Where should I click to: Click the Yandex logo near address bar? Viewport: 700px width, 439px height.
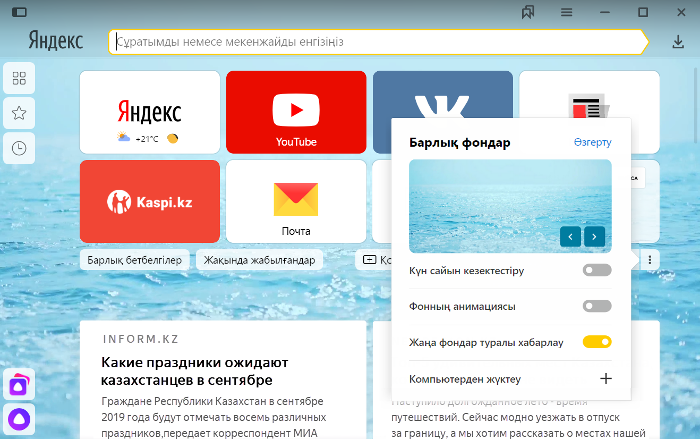(x=56, y=41)
